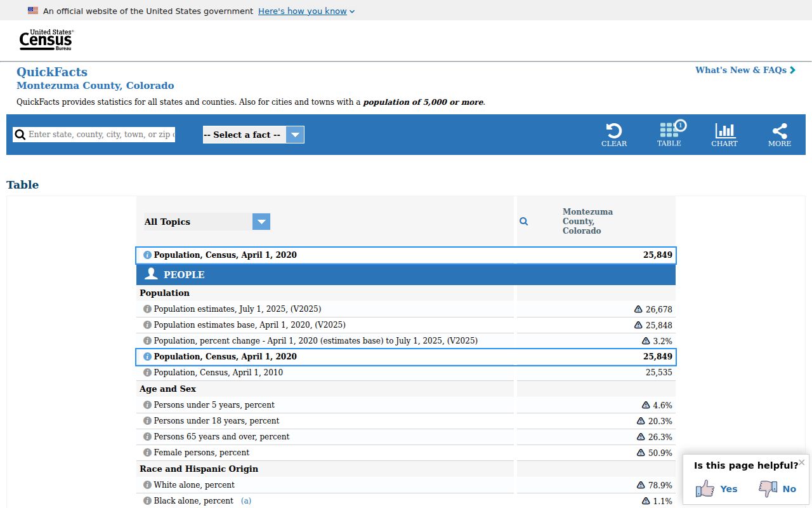The height and width of the screenshot is (508, 812).
Task: Click the CLEAR reset icon
Action: 613,131
